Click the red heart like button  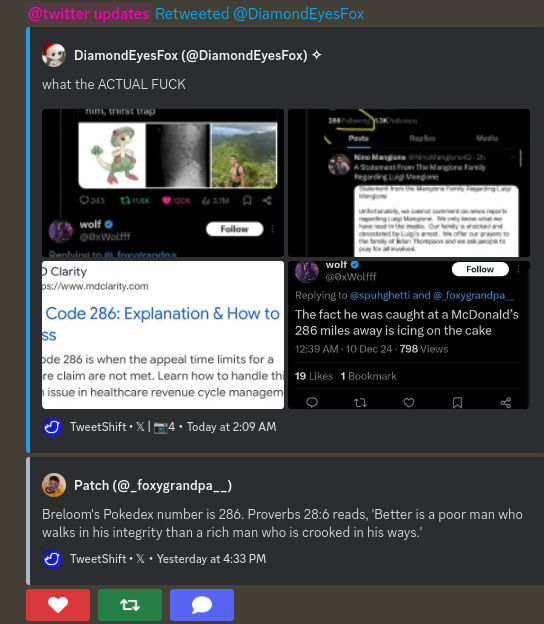pos(58,604)
